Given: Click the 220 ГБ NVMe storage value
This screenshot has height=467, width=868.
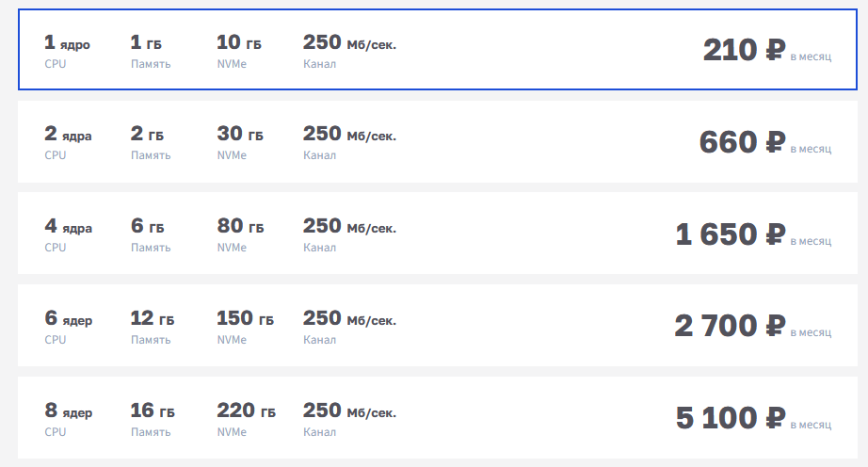Looking at the screenshot, I should click(x=246, y=411).
